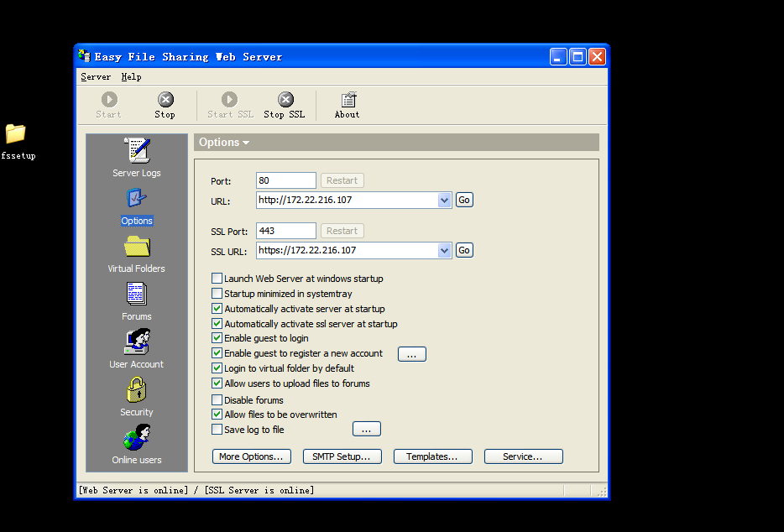Select the Options sidebar icon

(x=137, y=198)
